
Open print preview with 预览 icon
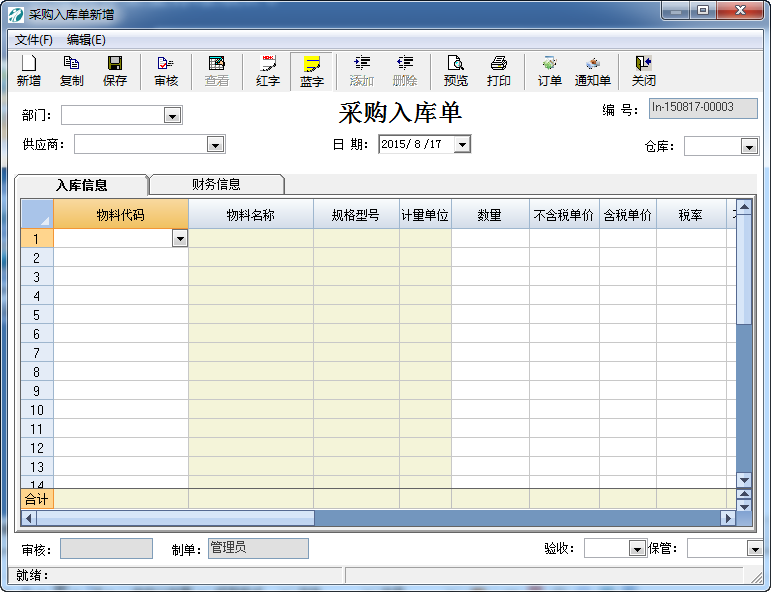point(456,71)
